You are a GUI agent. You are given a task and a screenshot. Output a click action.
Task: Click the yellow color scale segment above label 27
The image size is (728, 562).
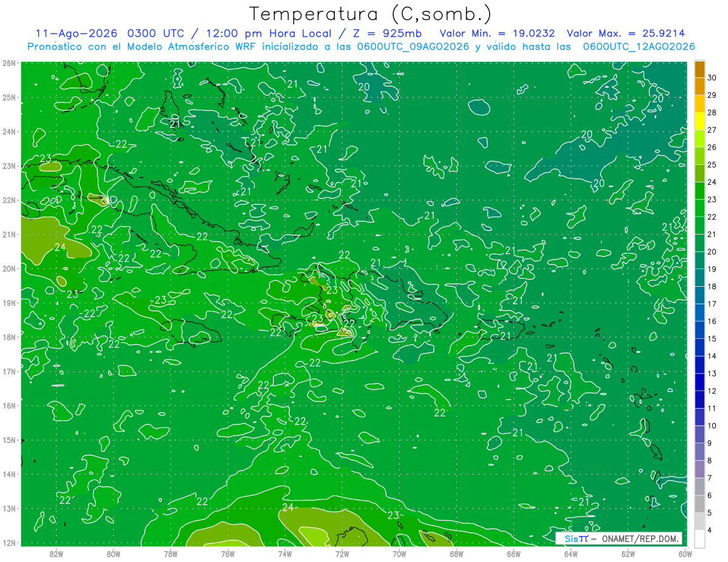(x=699, y=121)
